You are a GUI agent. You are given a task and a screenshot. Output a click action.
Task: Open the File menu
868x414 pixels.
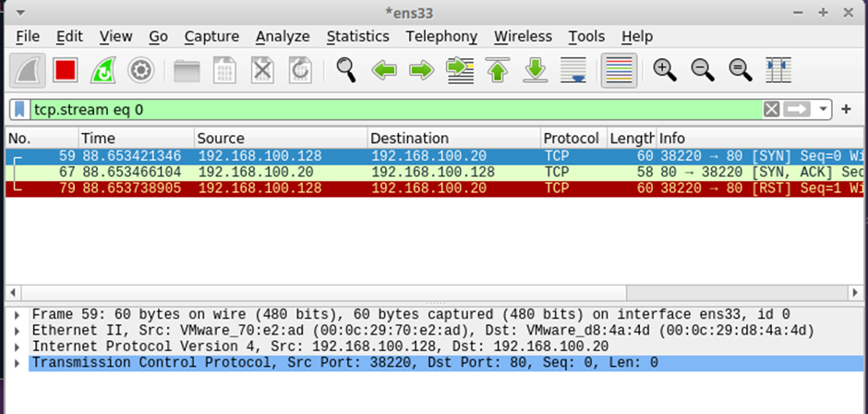tap(28, 37)
